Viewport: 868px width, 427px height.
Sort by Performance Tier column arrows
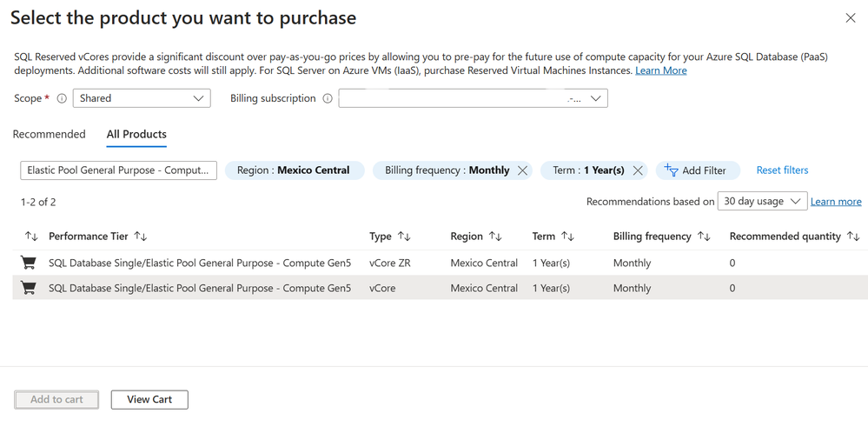tap(141, 237)
